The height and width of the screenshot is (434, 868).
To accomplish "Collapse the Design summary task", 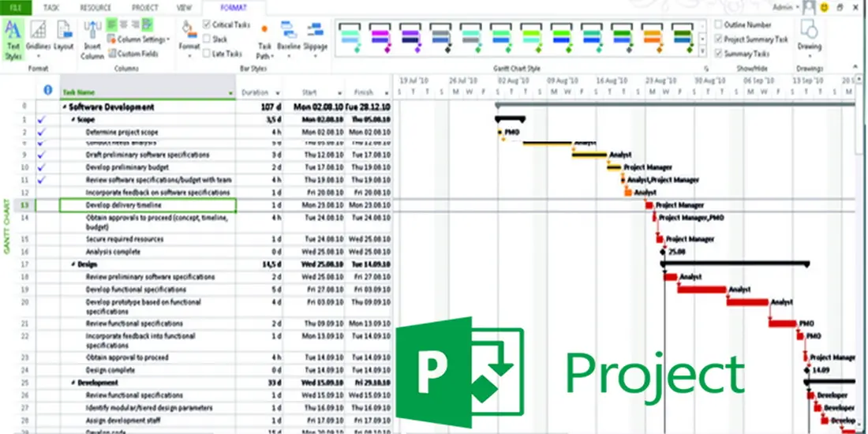I will [x=73, y=264].
